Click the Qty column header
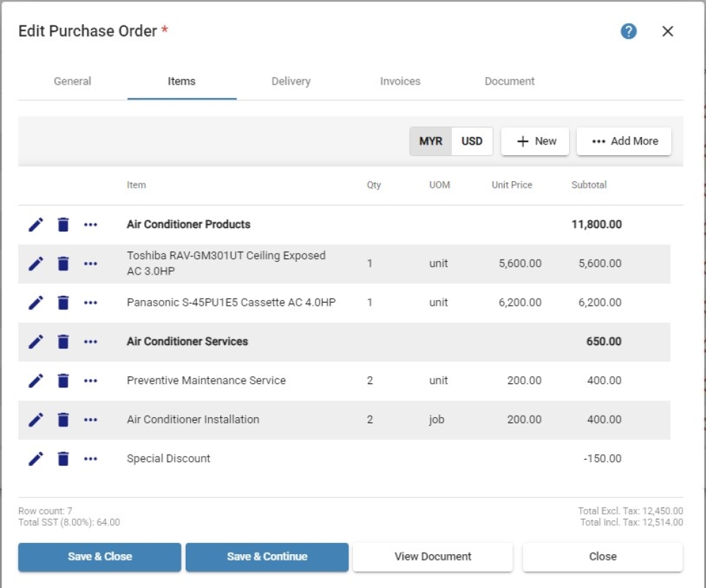Screen dimensions: 706x588 pos(373,185)
